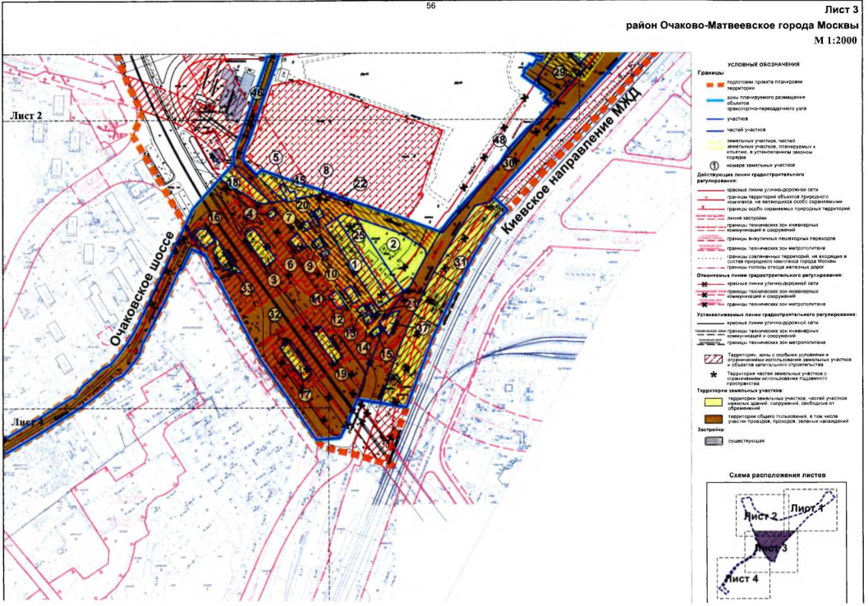Open Лист 2 in the sheet layout scheme

click(x=760, y=516)
